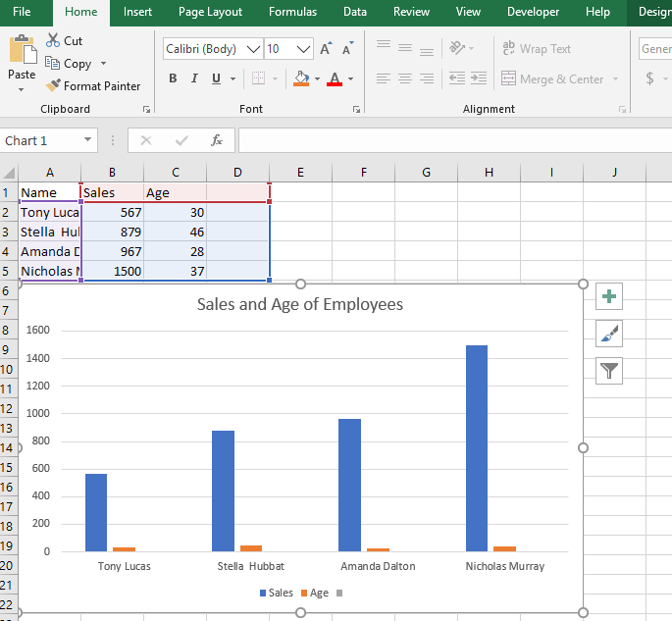Toggle Bold formatting
This screenshot has width=672, height=621.
pyautogui.click(x=173, y=78)
